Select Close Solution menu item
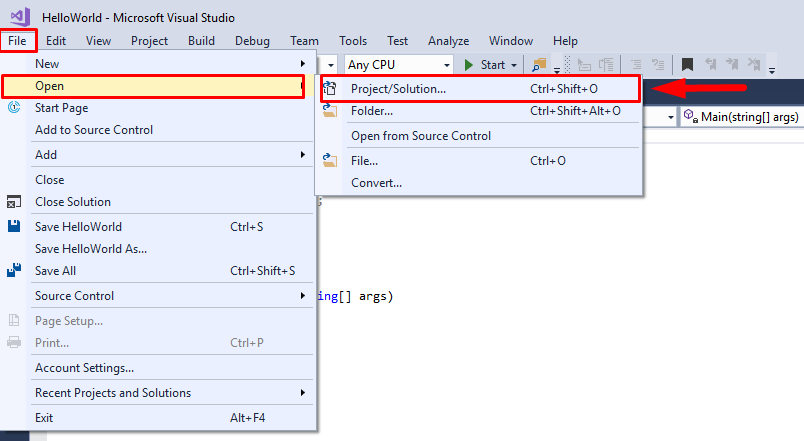 (158, 202)
